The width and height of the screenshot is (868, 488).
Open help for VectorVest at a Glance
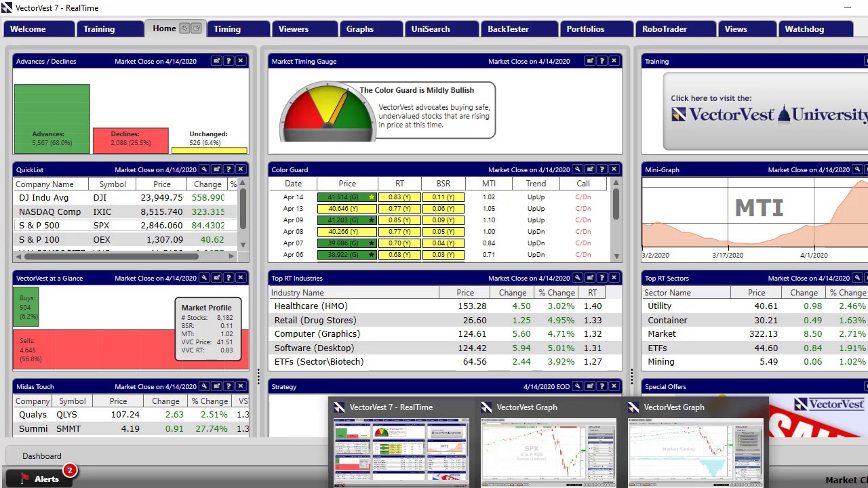click(229, 278)
